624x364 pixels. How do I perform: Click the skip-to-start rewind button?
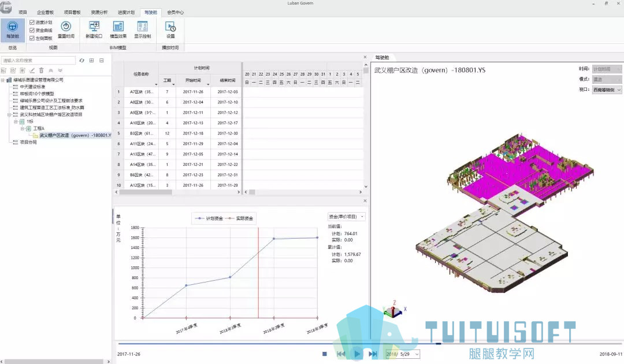(341, 354)
